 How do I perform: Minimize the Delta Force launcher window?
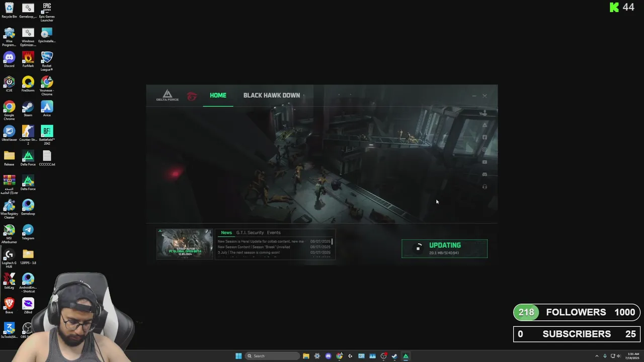tap(474, 96)
